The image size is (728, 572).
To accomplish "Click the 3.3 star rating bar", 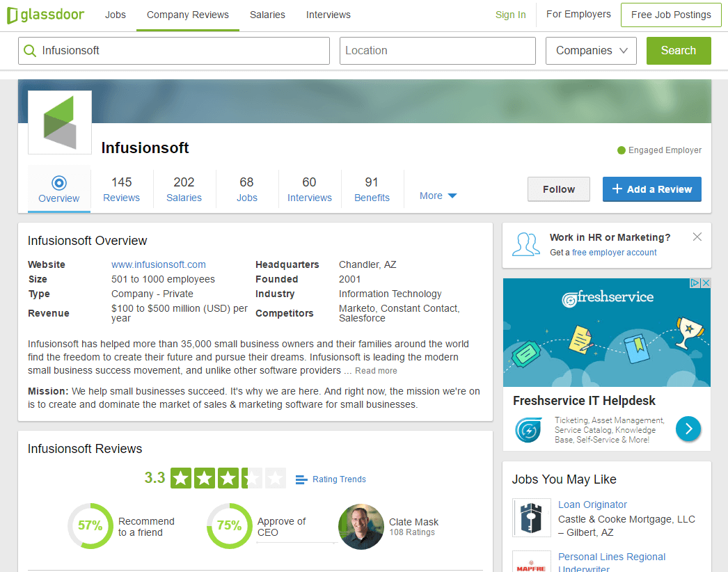I will [x=228, y=478].
